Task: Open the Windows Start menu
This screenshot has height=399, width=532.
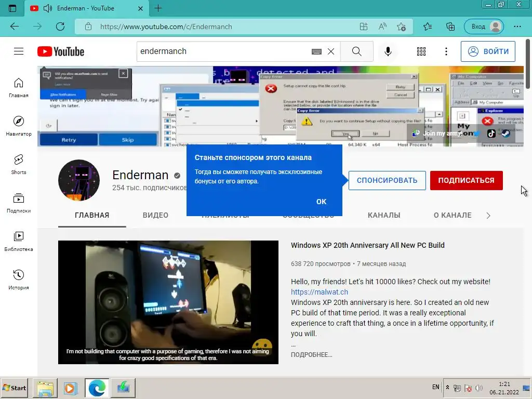Action: pos(15,388)
